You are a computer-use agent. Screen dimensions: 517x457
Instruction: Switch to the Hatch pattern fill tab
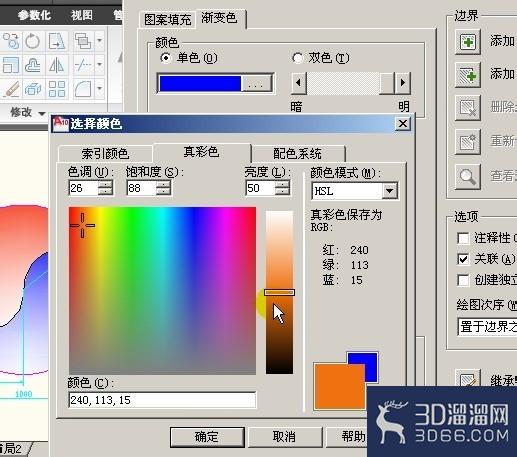pyautogui.click(x=167, y=20)
